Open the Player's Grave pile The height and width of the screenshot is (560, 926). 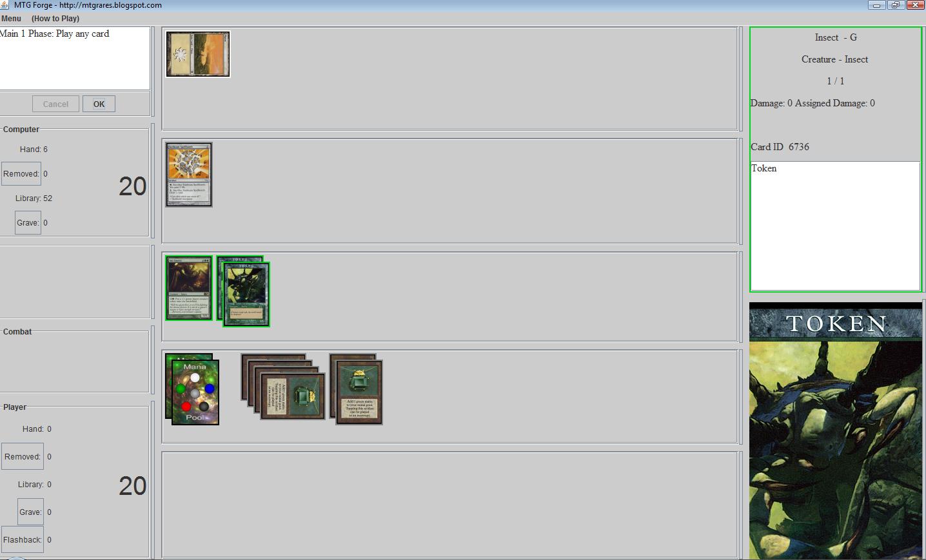30,512
